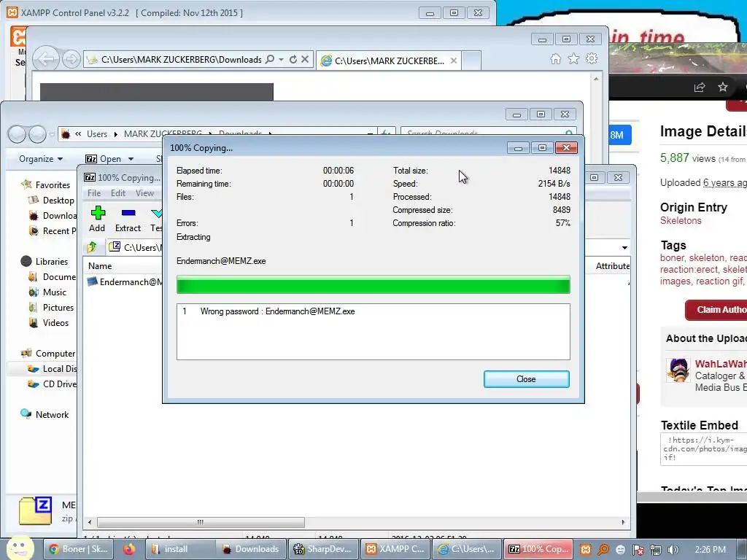Switch to XAMPP Control taskbar item

pyautogui.click(x=395, y=549)
